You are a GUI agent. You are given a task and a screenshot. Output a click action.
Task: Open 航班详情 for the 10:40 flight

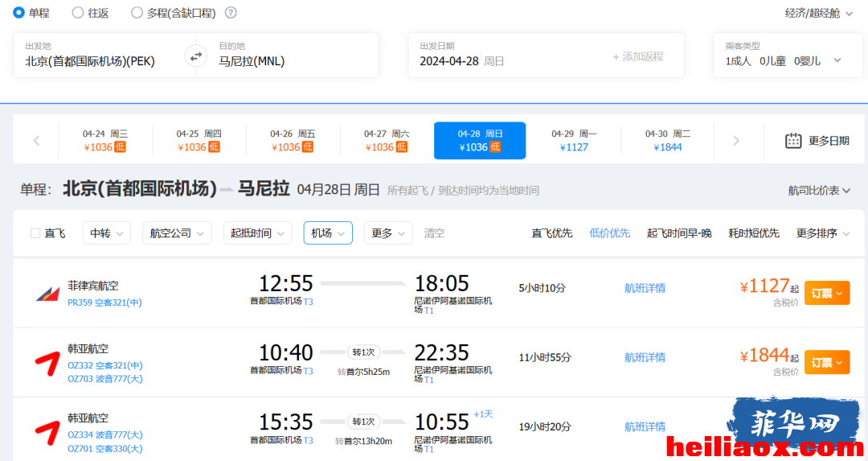coord(645,357)
